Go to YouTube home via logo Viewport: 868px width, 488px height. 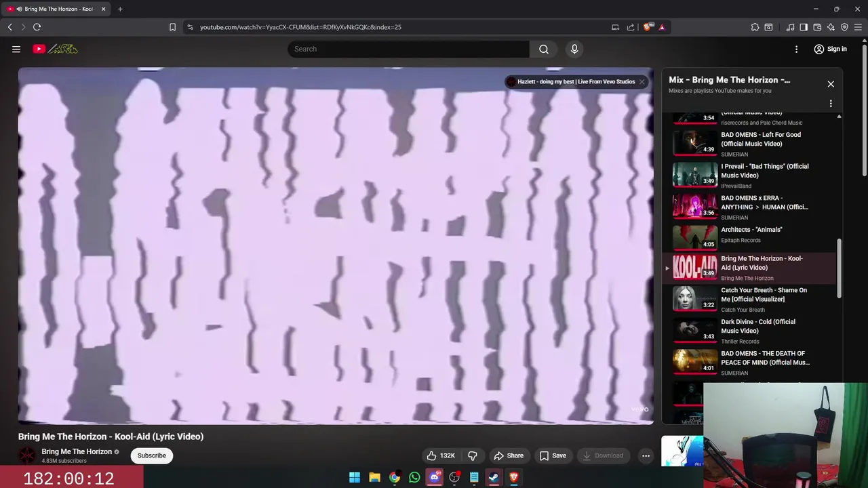55,49
